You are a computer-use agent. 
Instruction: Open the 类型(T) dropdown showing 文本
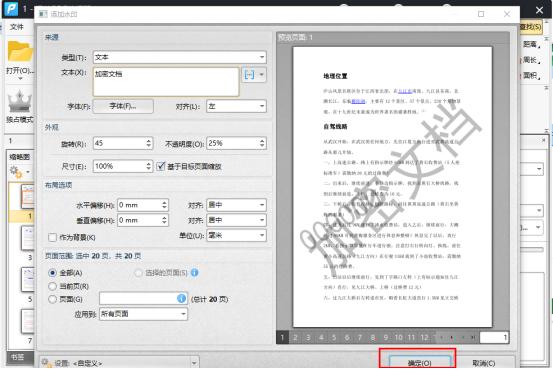(180, 57)
